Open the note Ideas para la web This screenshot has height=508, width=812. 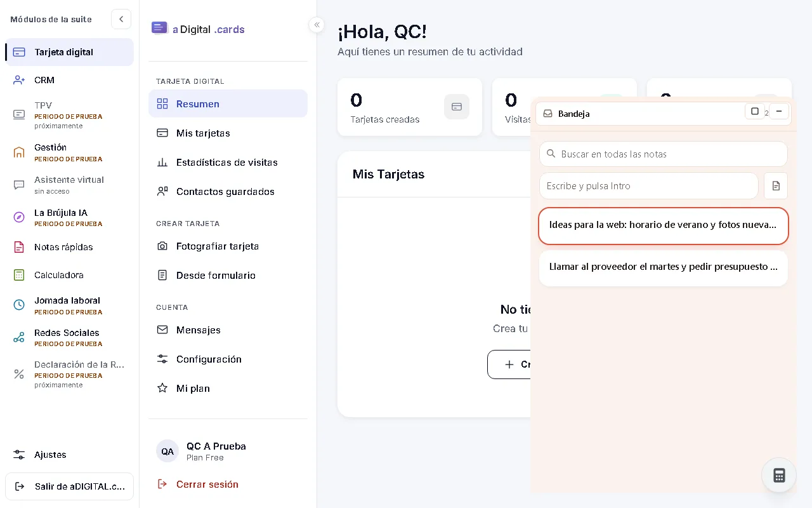[664, 225]
